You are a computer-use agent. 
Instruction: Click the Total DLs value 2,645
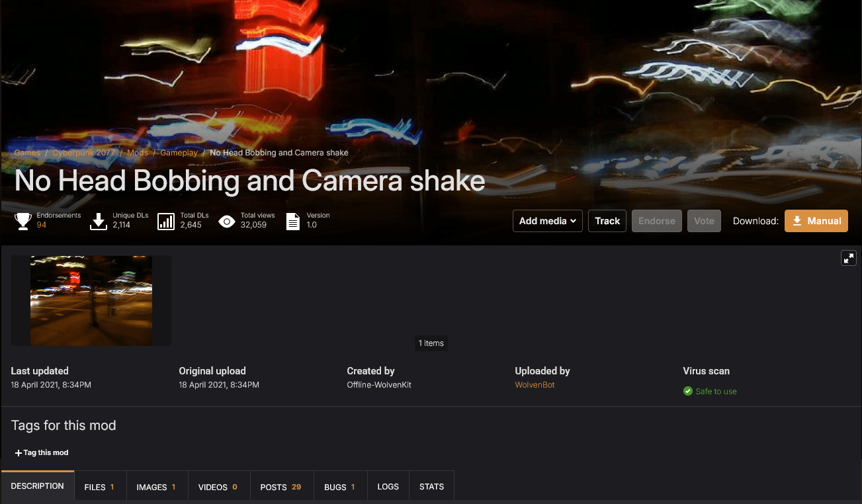point(190,226)
